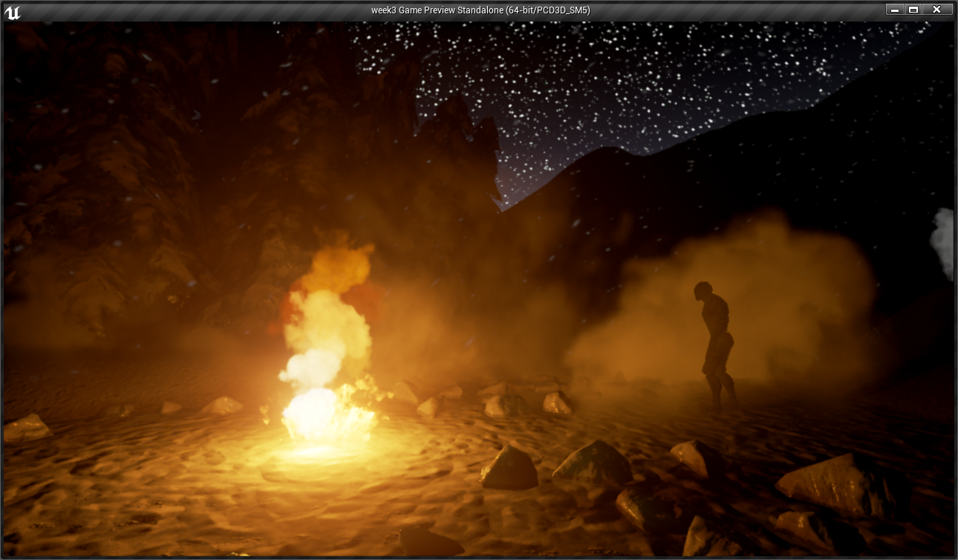
Task: Click the dark rock right of the campfire
Action: pos(510,469)
